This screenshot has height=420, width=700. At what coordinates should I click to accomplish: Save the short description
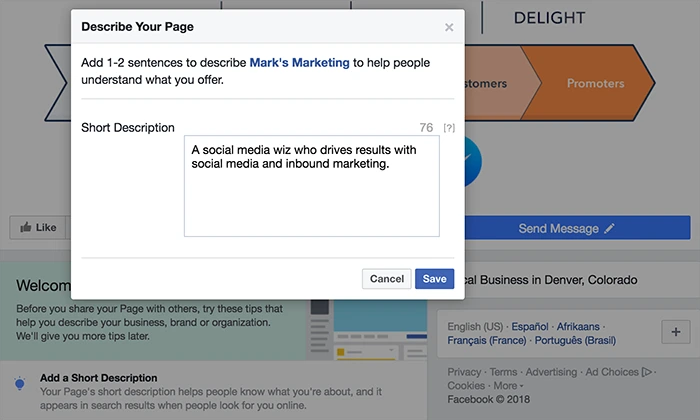tap(434, 279)
